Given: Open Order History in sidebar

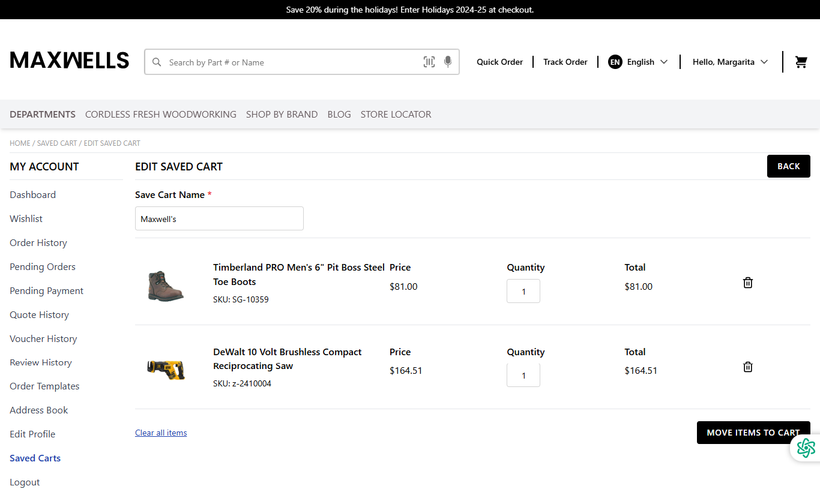Looking at the screenshot, I should tap(38, 243).
